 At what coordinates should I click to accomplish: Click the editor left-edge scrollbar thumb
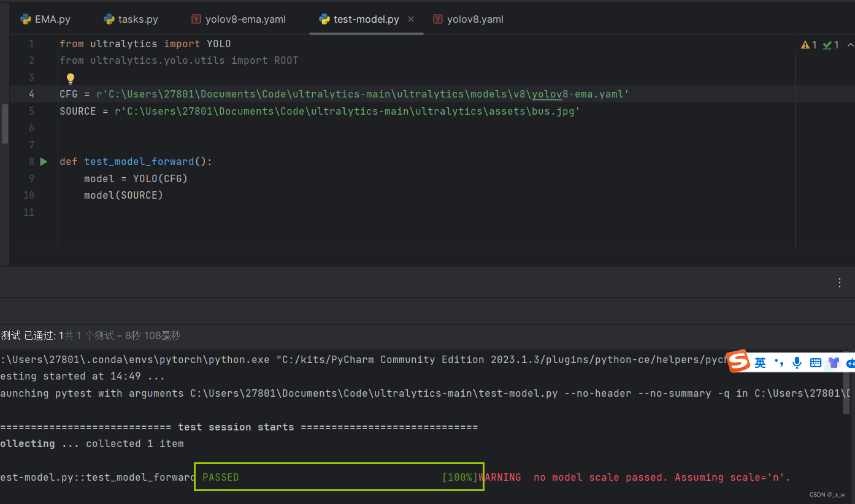point(5,123)
